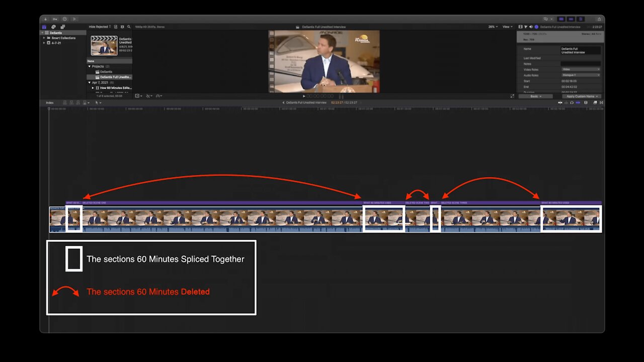Click insert clip edit icon
The height and width of the screenshot is (362, 644).
click(71, 103)
